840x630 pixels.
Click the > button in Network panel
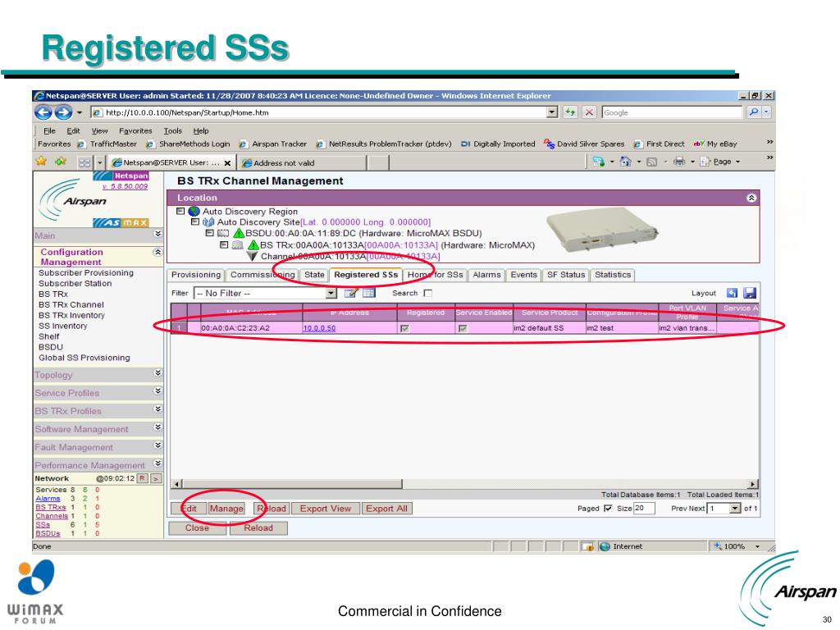pyautogui.click(x=156, y=478)
